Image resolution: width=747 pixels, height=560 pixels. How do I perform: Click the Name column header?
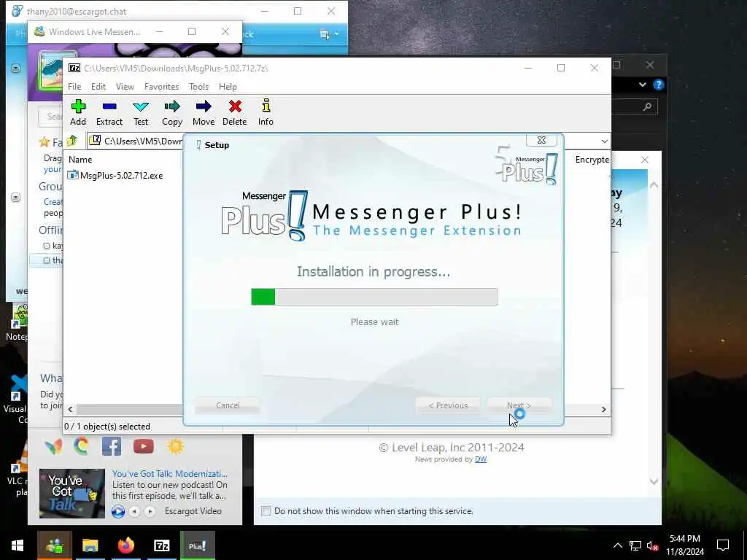click(x=80, y=160)
